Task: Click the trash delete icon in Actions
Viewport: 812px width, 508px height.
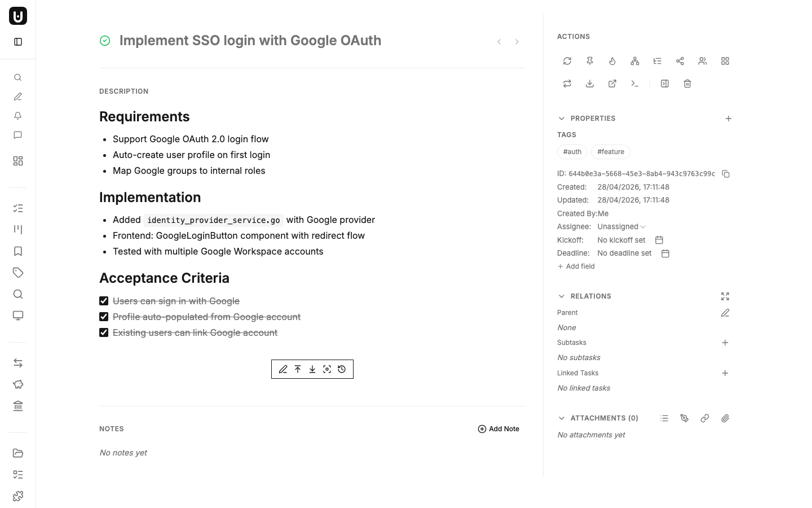Action: 687,84
